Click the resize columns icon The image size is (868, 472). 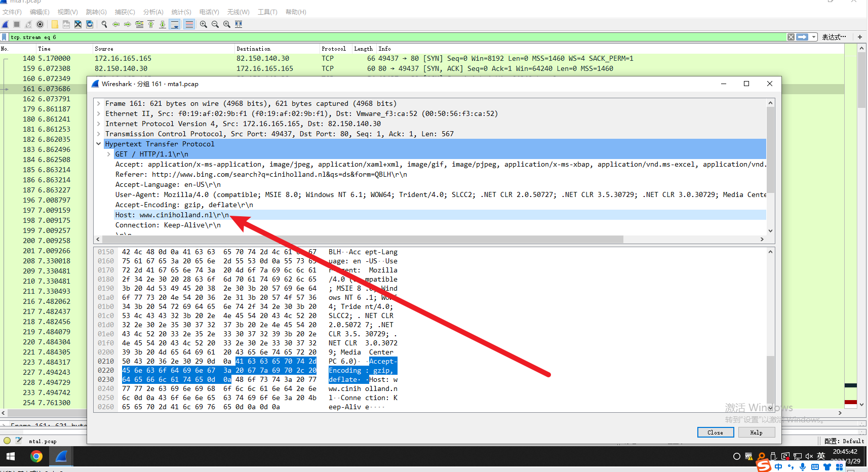[239, 24]
